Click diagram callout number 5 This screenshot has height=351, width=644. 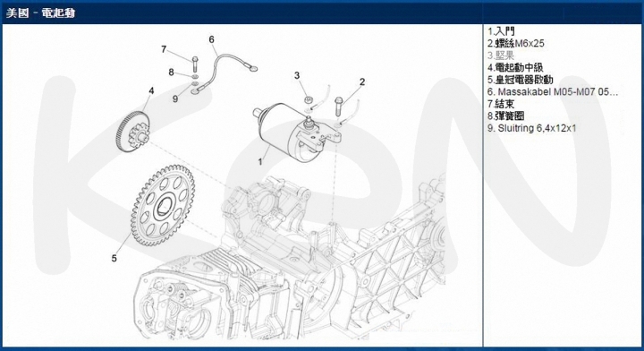click(x=114, y=258)
